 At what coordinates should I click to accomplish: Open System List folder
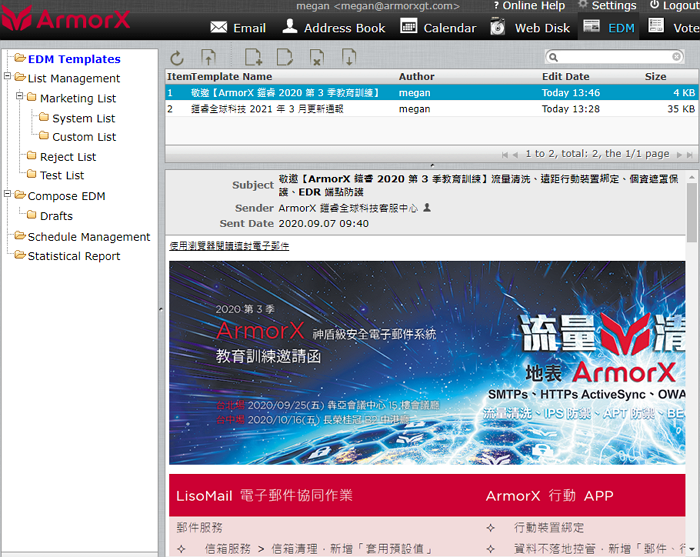[83, 118]
